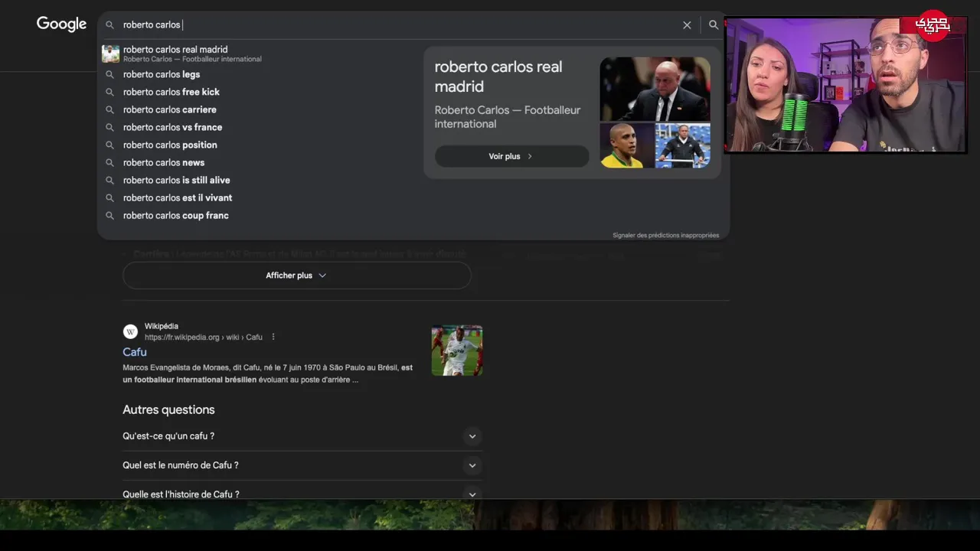The image size is (980, 551).
Task: Open the three-dot menu of Cafu result
Action: [x=273, y=337]
